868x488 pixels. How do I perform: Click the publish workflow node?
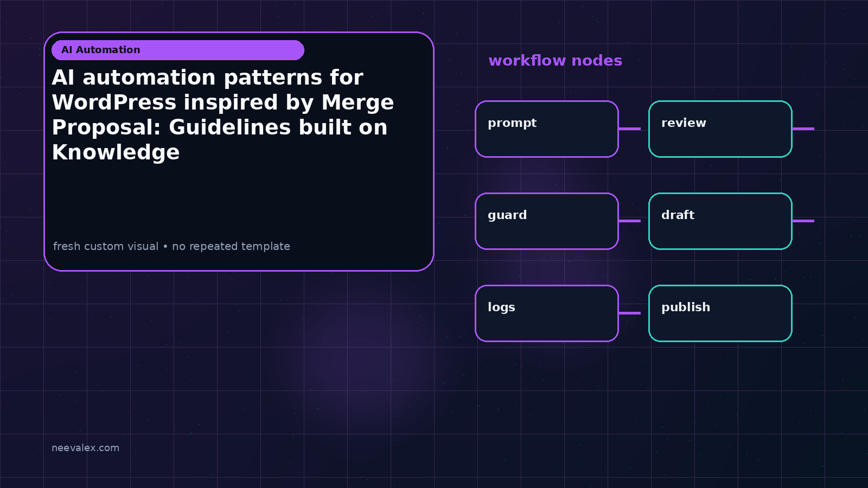(x=720, y=313)
